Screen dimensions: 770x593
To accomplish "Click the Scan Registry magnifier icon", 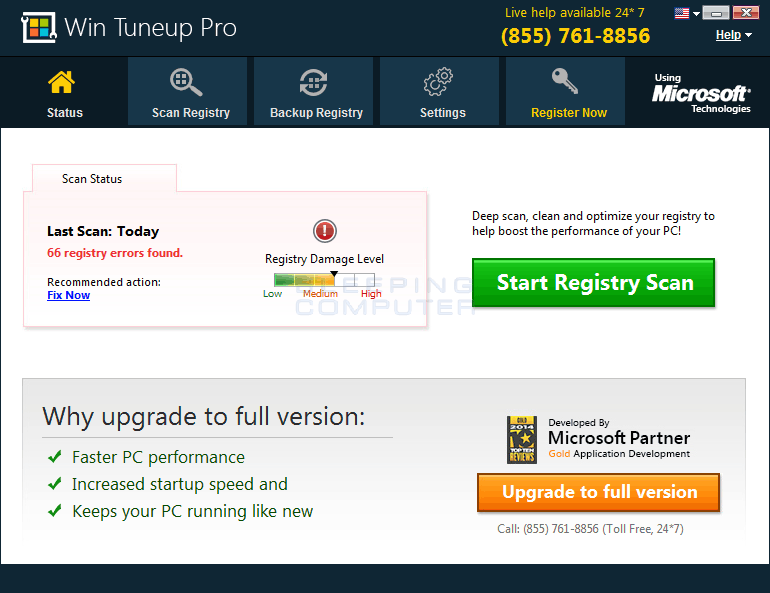I will tap(186, 82).
